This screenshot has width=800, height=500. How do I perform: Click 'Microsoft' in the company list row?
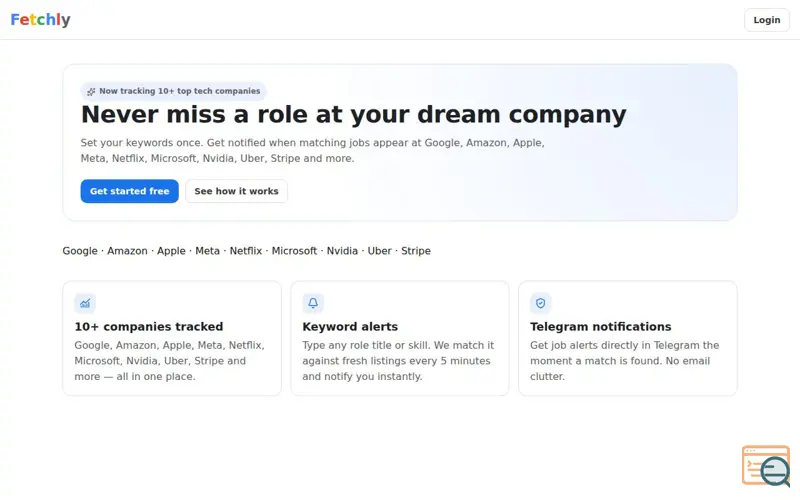click(294, 251)
